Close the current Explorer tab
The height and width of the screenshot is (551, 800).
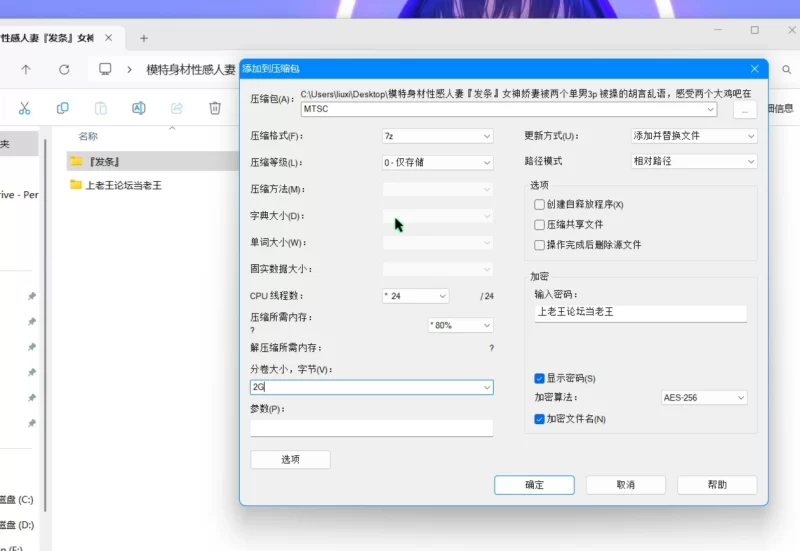coord(108,38)
